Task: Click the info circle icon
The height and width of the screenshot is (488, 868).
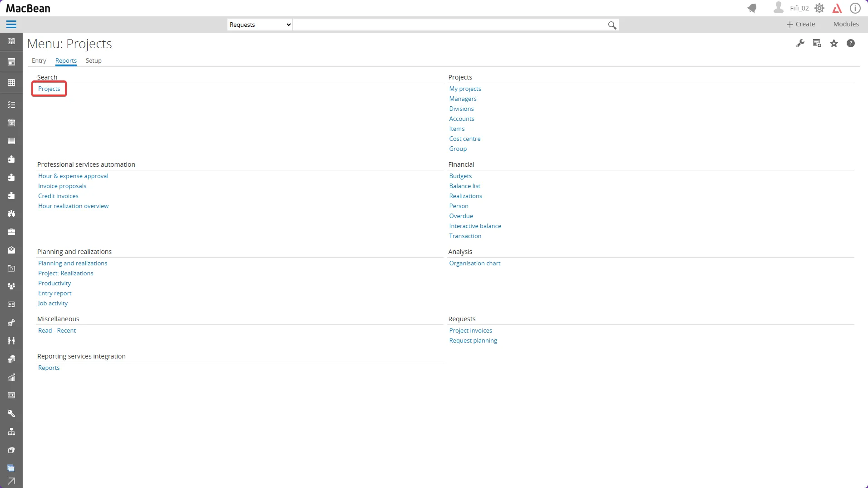Action: pyautogui.click(x=855, y=8)
